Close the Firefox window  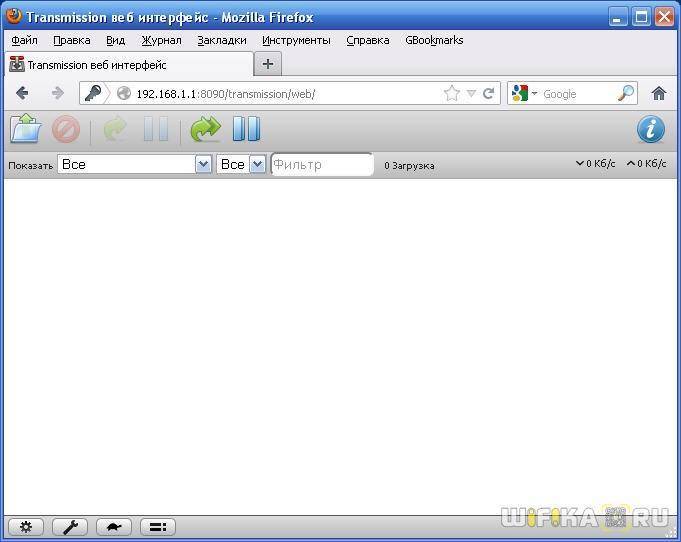[664, 17]
